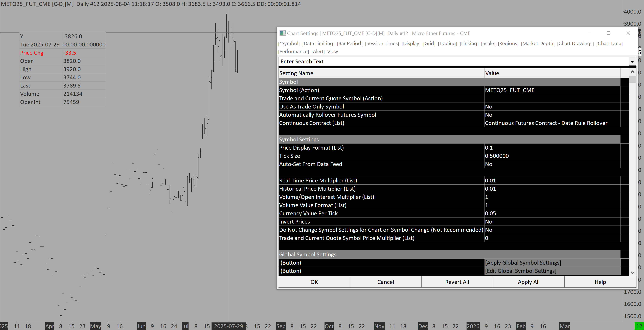Close the Chart Settings dialog
This screenshot has width=644, height=330.
(x=628, y=33)
